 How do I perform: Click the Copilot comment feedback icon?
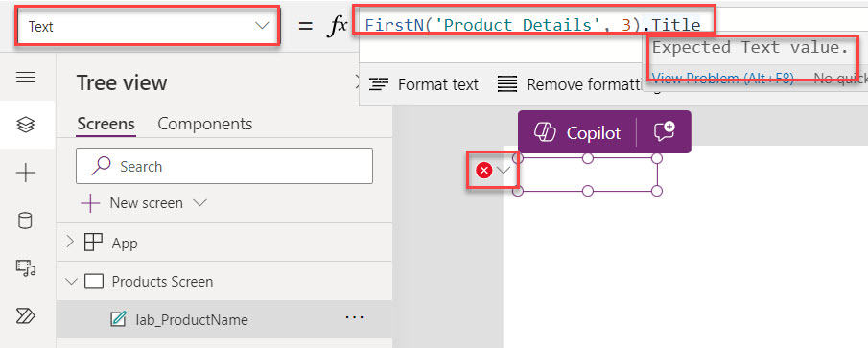coord(664,131)
